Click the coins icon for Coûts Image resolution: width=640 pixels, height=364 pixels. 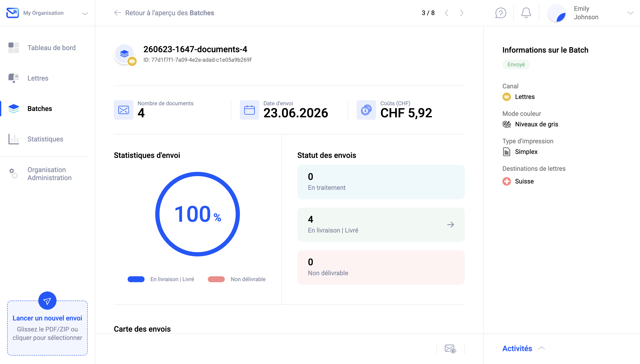[x=366, y=110]
